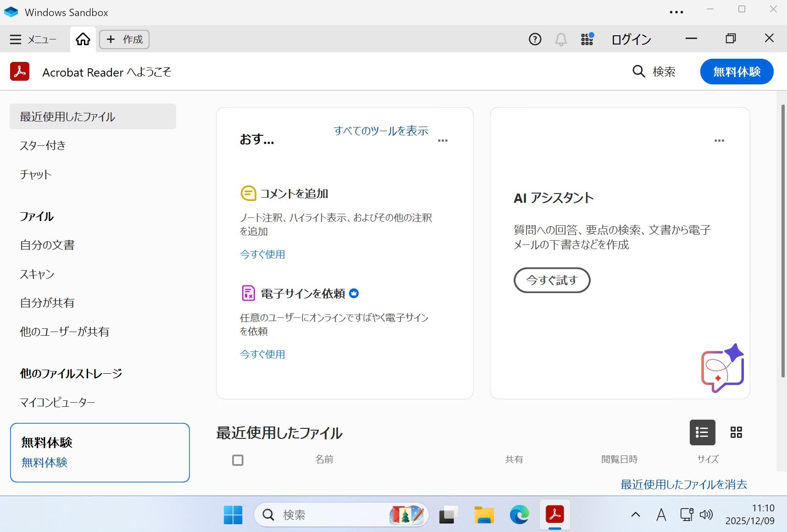This screenshot has width=787, height=532.
Task: Click the 電子サインを依頼 signature icon
Action: point(248,293)
